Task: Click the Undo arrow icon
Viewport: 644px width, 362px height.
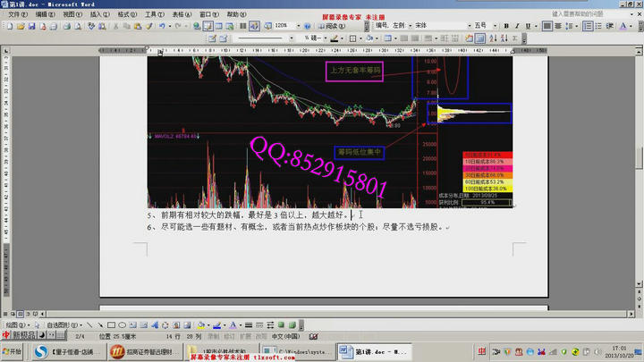Action: click(161, 26)
